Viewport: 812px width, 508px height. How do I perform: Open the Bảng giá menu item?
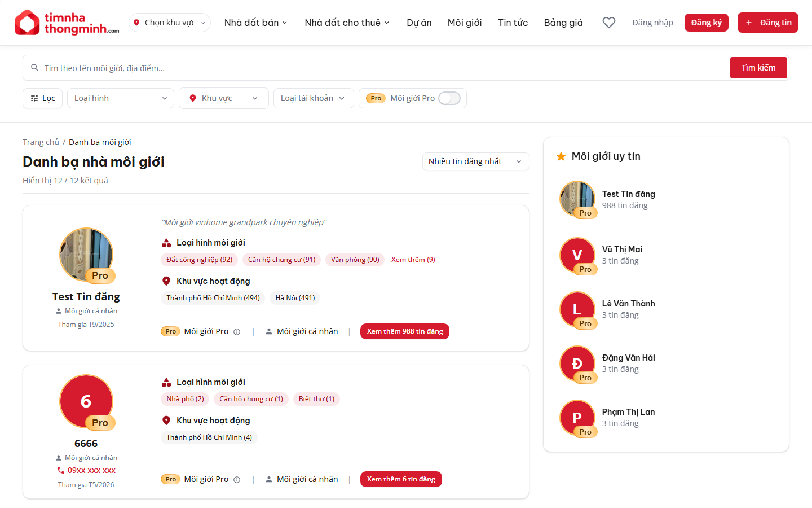(563, 23)
